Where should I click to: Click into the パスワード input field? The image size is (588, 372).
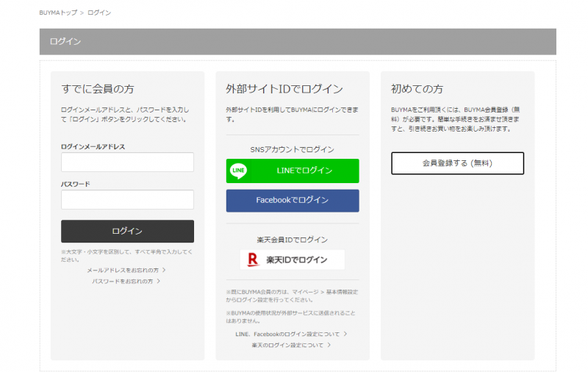[127, 200]
